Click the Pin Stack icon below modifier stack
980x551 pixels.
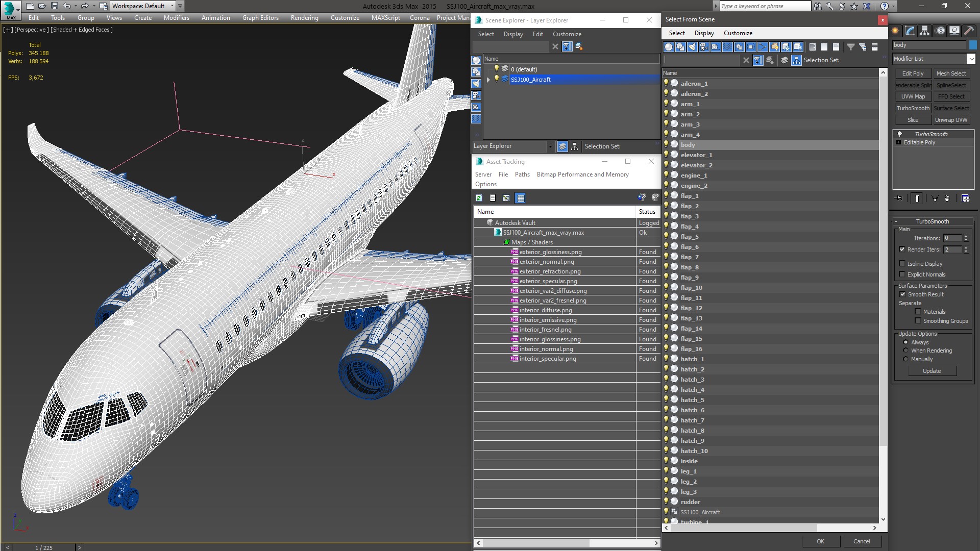tap(899, 198)
